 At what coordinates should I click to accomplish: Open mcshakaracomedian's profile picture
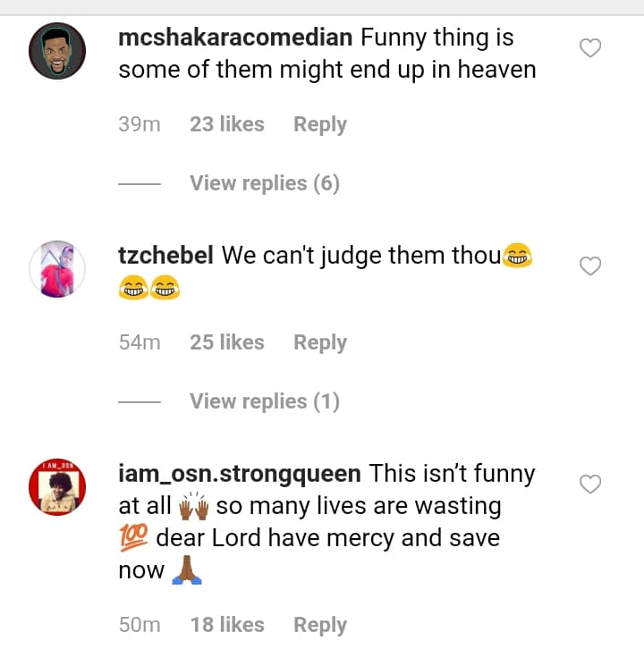click(57, 51)
